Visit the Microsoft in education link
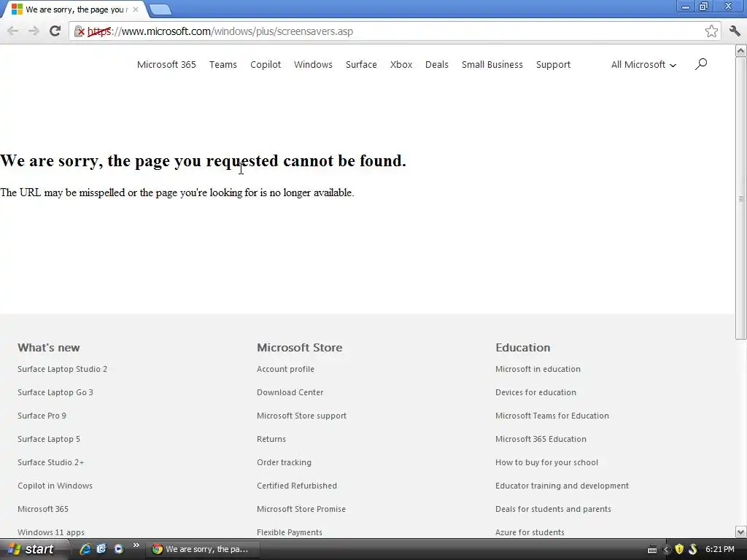Viewport: 747px width, 560px height. click(538, 369)
